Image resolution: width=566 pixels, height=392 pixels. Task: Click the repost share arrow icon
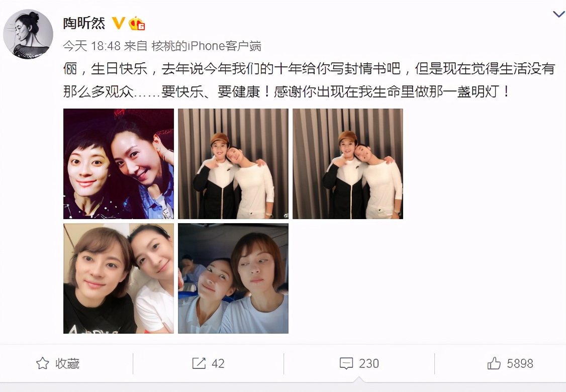(199, 363)
